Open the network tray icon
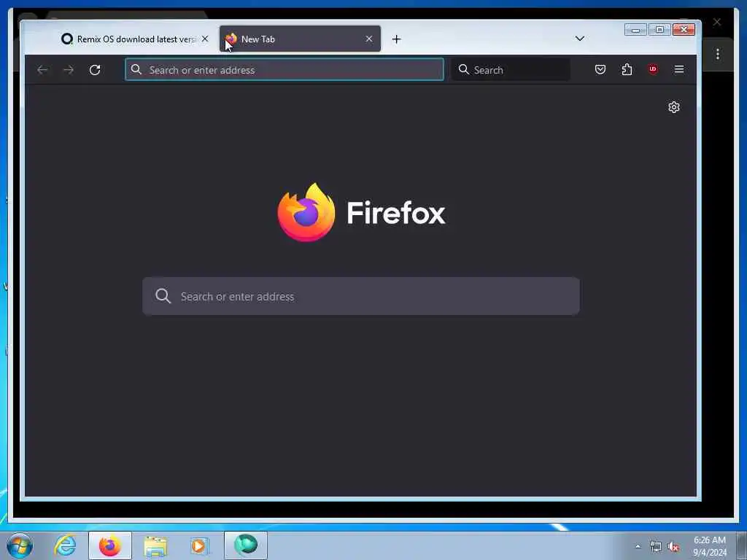This screenshot has height=560, width=747. tap(656, 547)
